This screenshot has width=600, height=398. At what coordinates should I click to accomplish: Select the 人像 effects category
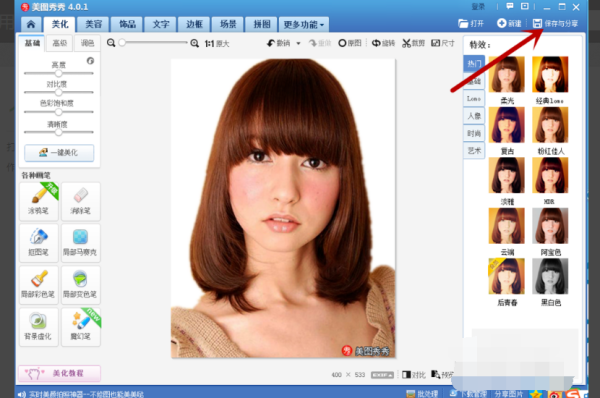point(474,116)
